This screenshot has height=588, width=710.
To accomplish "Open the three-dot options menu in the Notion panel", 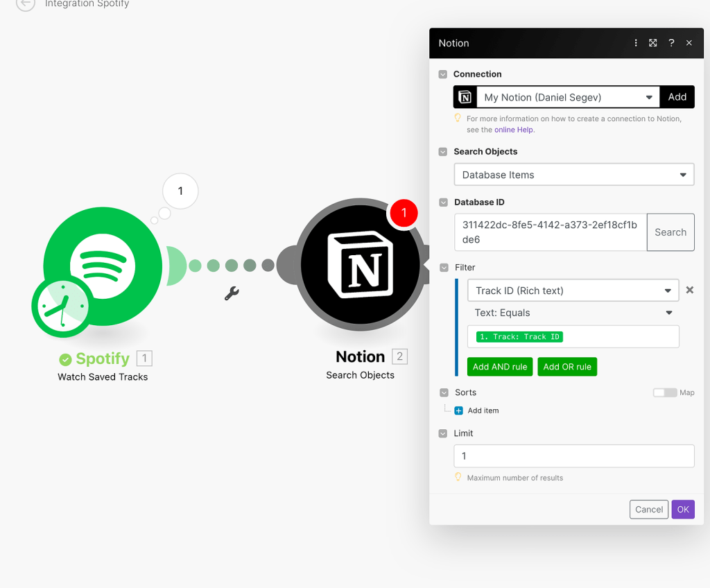I will coord(636,42).
